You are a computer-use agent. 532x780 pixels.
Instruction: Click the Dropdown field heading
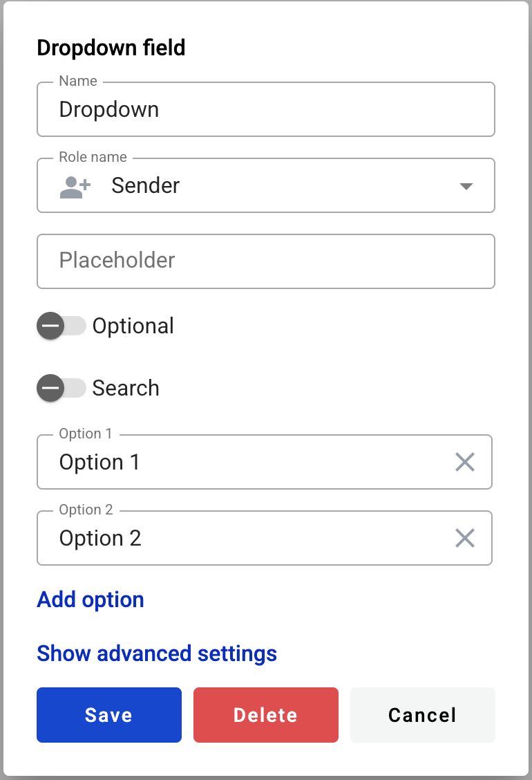pos(111,48)
